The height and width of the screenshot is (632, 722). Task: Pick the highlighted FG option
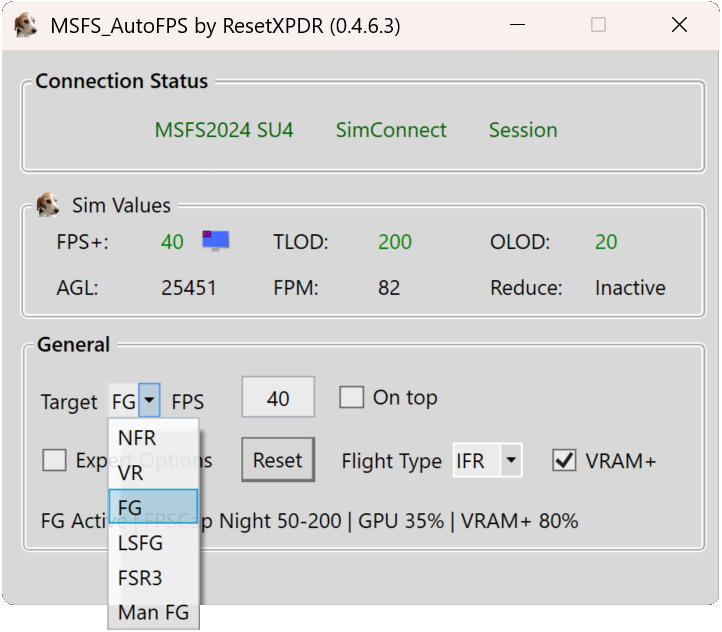[x=153, y=507]
